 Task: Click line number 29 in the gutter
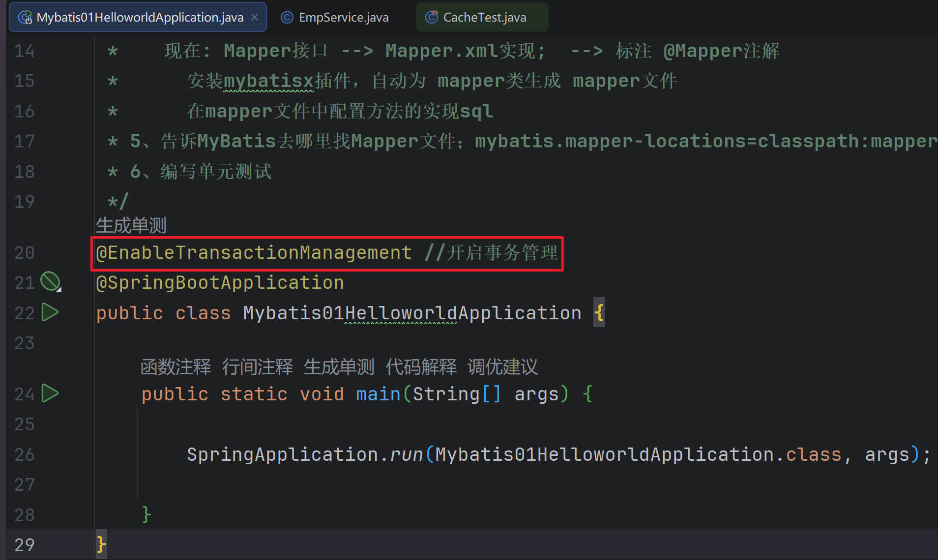click(x=24, y=545)
